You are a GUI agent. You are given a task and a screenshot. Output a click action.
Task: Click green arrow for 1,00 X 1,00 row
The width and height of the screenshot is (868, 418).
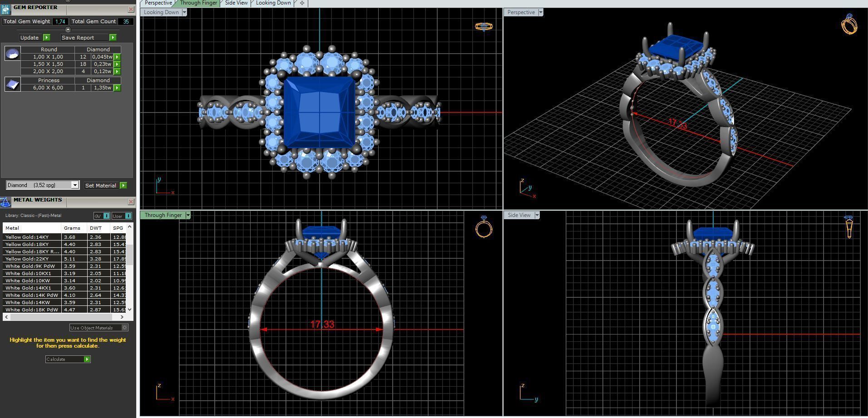117,57
